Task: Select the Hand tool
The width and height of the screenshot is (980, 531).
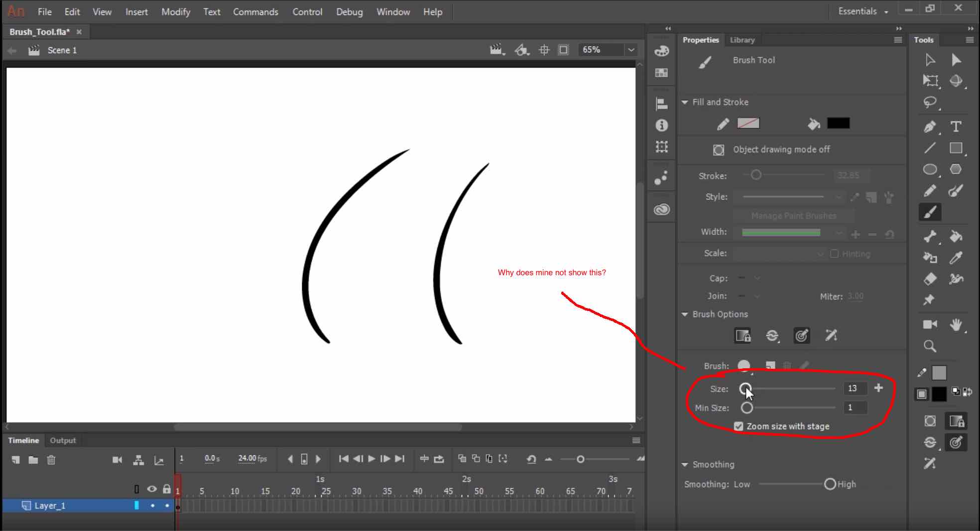Action: 956,325
